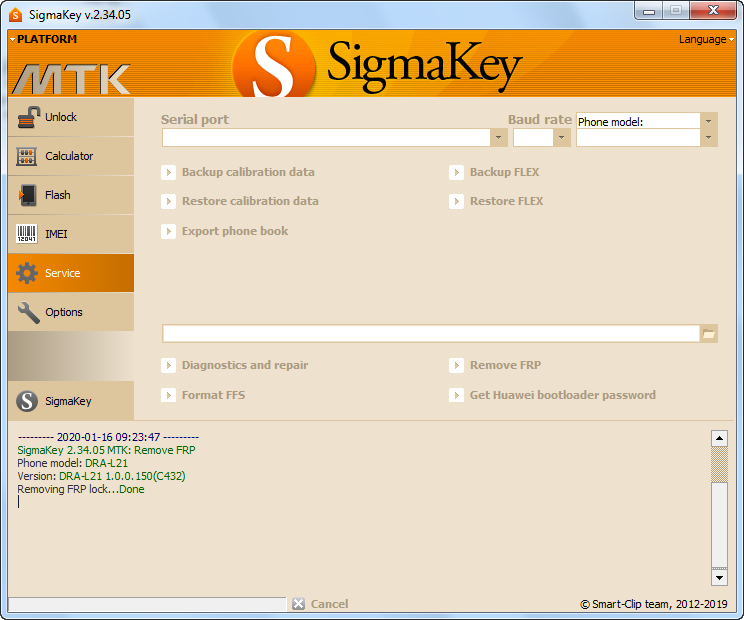The height and width of the screenshot is (620, 744).
Task: Click arrow icon beside Restore FLEX
Action: tap(456, 202)
